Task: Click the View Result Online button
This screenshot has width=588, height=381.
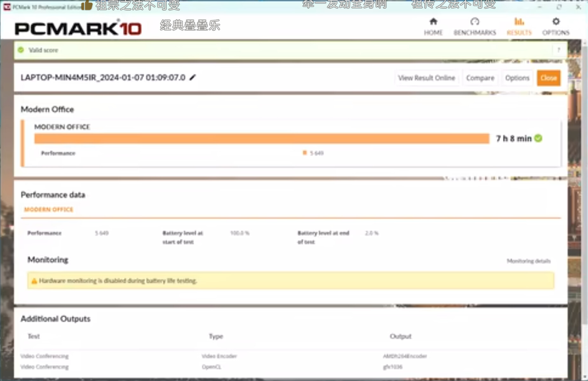Action: click(427, 78)
